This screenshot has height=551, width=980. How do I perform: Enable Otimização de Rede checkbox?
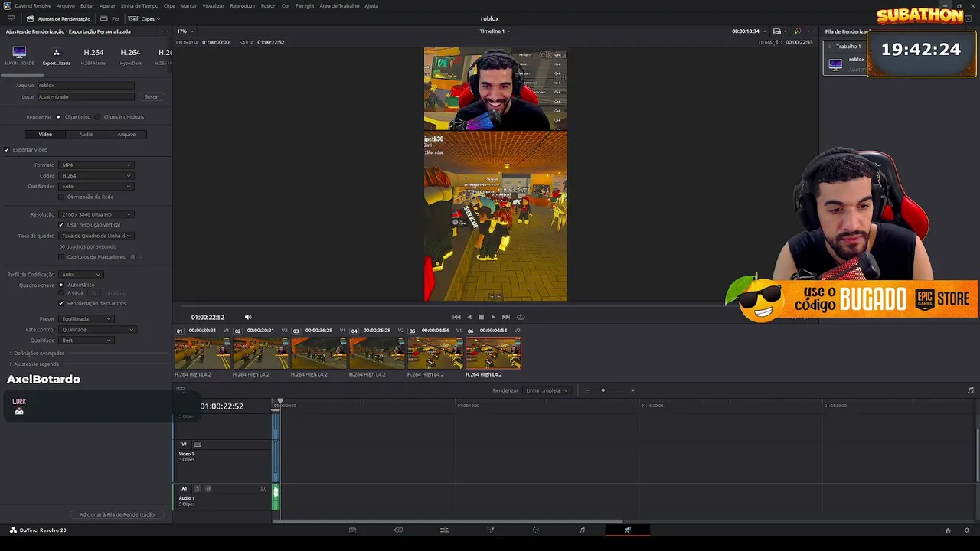(61, 197)
